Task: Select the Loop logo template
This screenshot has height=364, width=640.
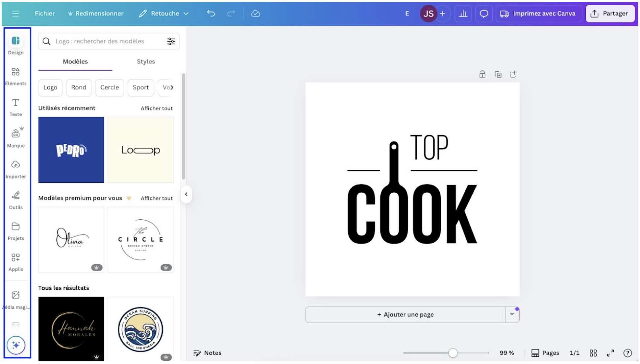Action: pyautogui.click(x=140, y=150)
